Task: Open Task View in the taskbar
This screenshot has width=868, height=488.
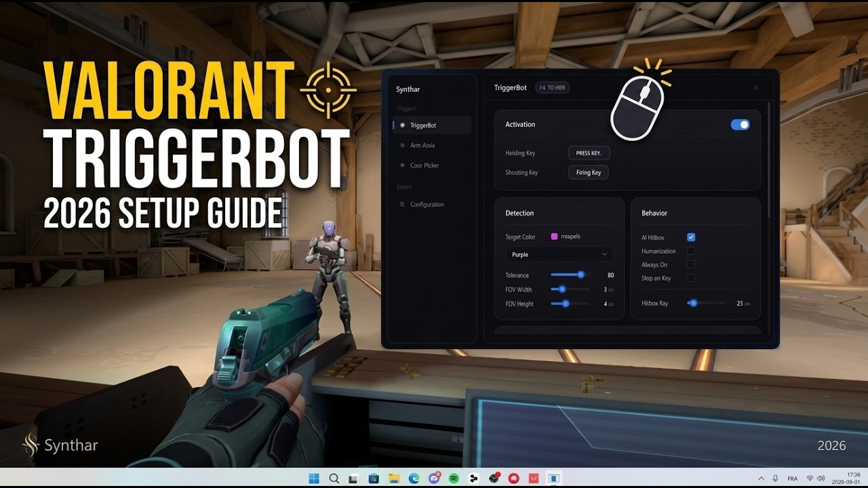Action: tap(353, 478)
